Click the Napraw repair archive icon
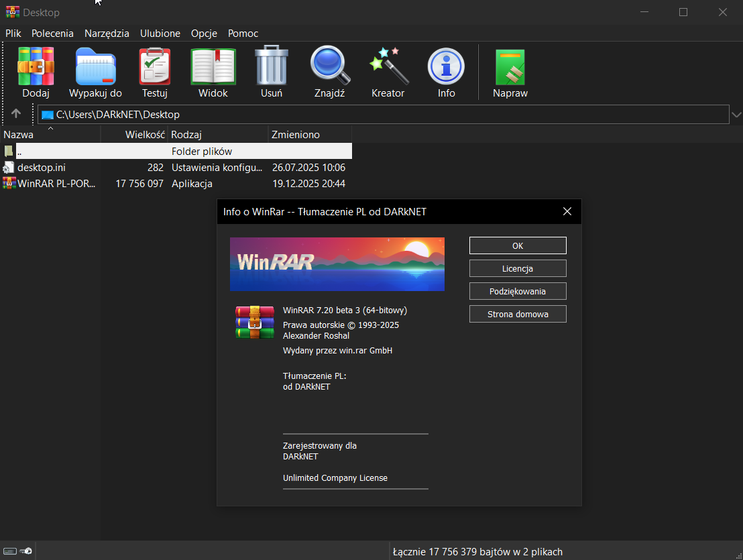The image size is (743, 560). (510, 67)
